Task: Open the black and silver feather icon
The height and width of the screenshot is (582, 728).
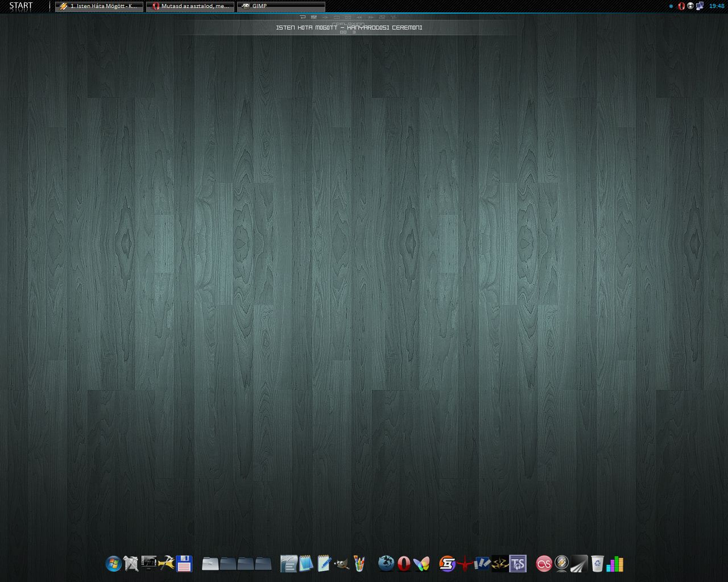Action: click(x=579, y=564)
